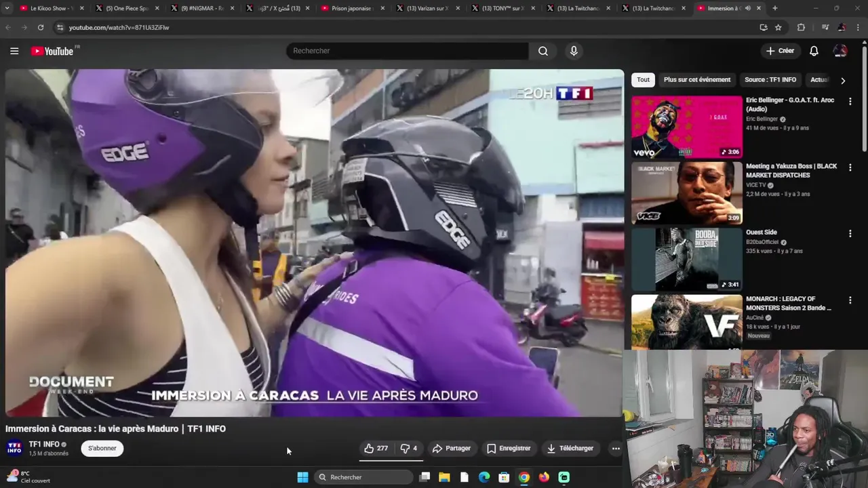Open the Windows Start menu
The image size is (868, 488).
click(x=302, y=477)
